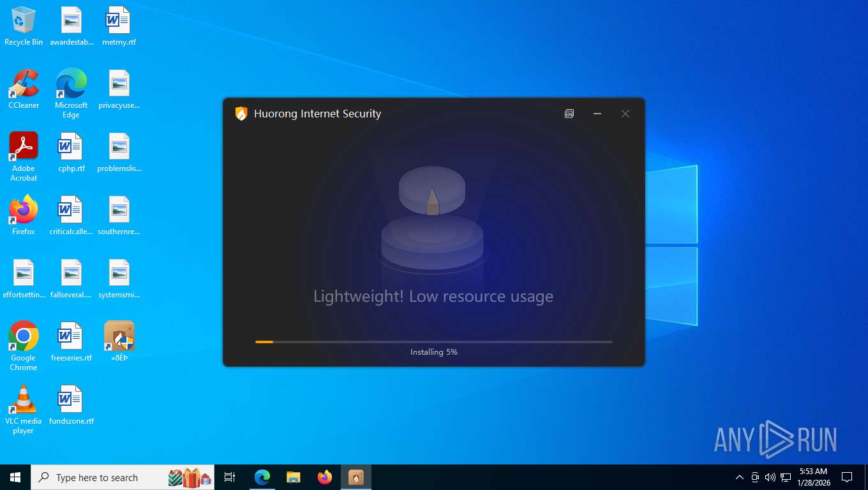The height and width of the screenshot is (490, 868).
Task: Click the taskbar search box
Action: [x=123, y=477]
